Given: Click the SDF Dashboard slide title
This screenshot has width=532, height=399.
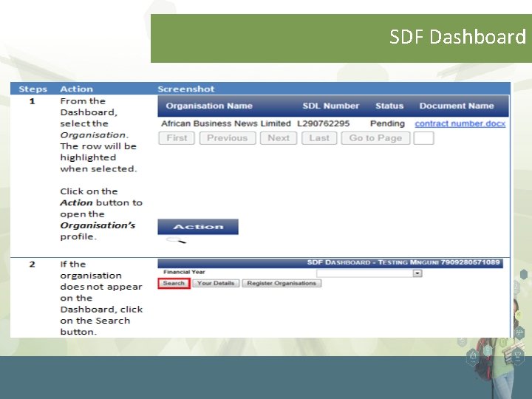Looking at the screenshot, I should tap(457, 37).
